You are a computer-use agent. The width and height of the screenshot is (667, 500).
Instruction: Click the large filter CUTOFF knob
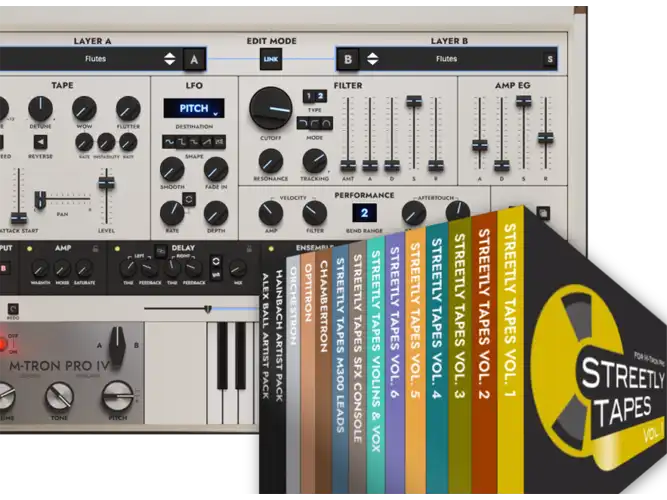pyautogui.click(x=271, y=109)
